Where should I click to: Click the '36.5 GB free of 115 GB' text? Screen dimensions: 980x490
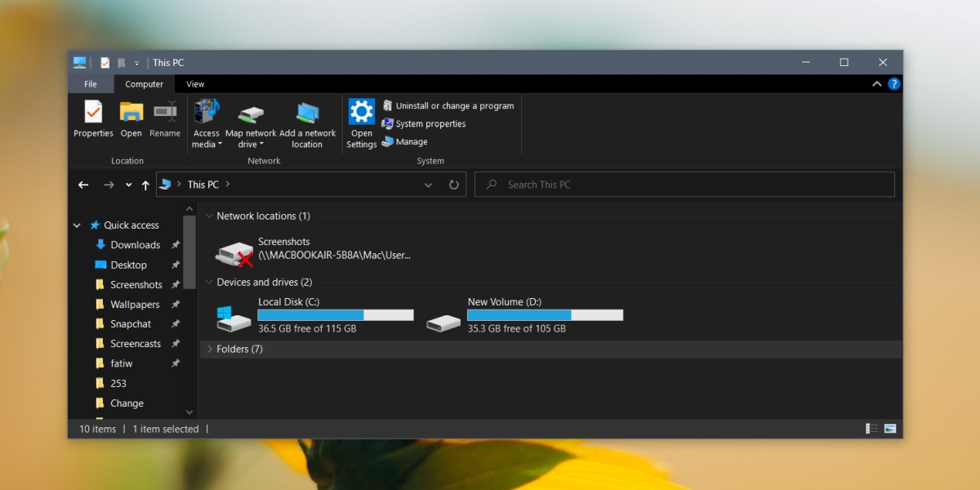307,329
